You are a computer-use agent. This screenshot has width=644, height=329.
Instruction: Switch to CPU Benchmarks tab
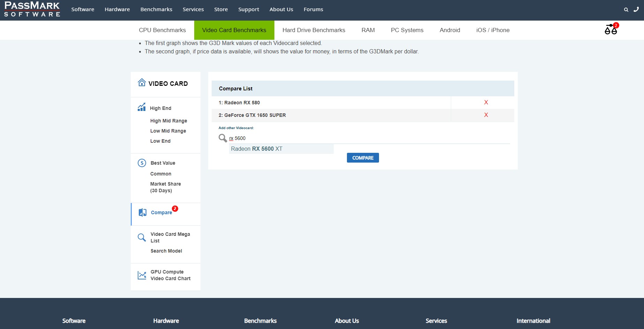pyautogui.click(x=162, y=30)
